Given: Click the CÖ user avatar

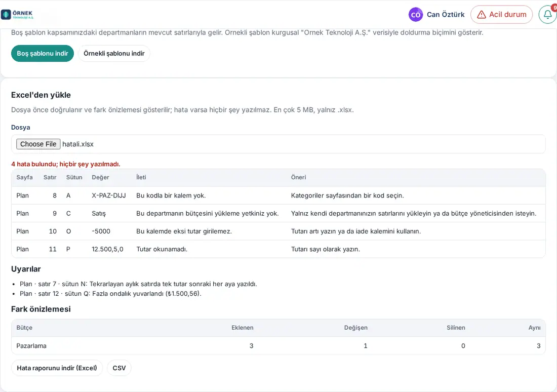Looking at the screenshot, I should [416, 15].
